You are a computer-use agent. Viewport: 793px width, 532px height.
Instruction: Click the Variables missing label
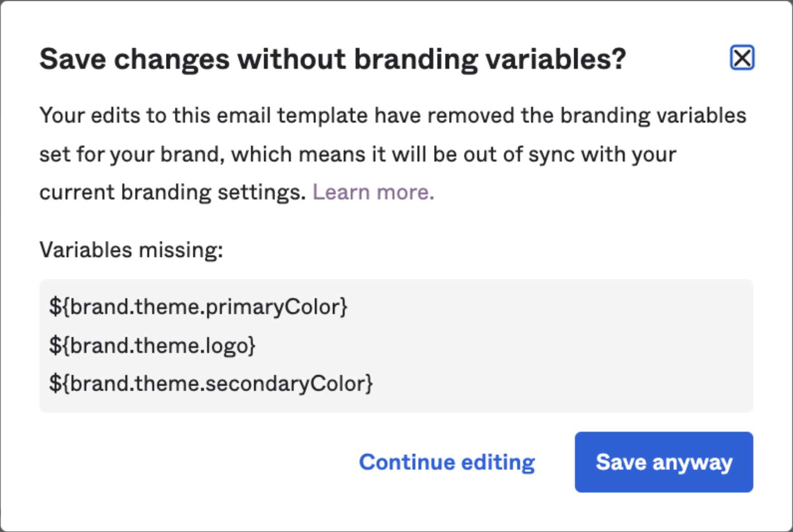point(131,250)
